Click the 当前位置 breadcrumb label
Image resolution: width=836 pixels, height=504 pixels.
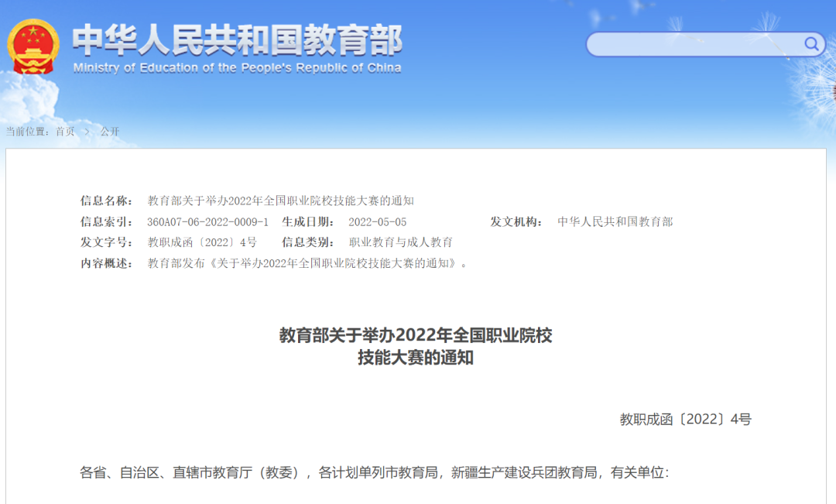(x=27, y=132)
